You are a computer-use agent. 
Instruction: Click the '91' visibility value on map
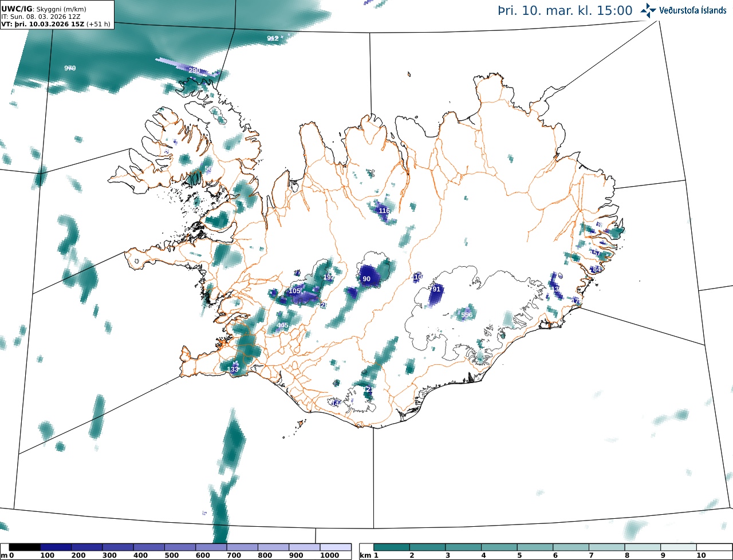[x=436, y=289]
